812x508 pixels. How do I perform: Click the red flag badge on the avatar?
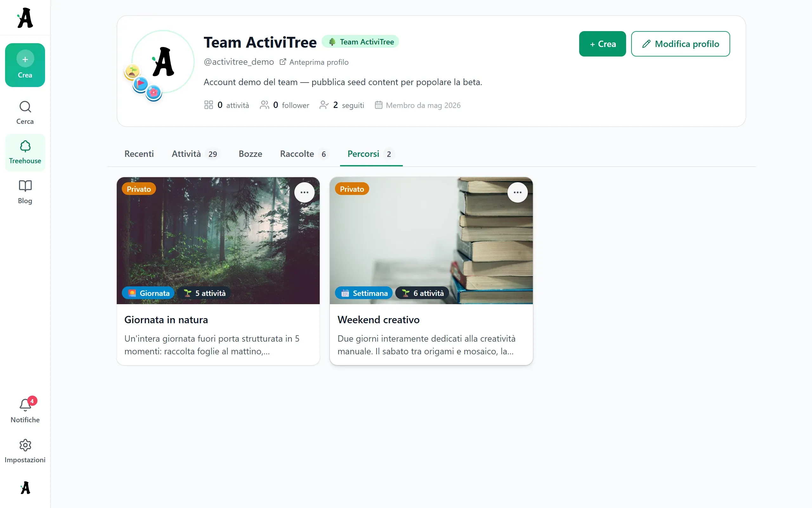click(x=141, y=84)
